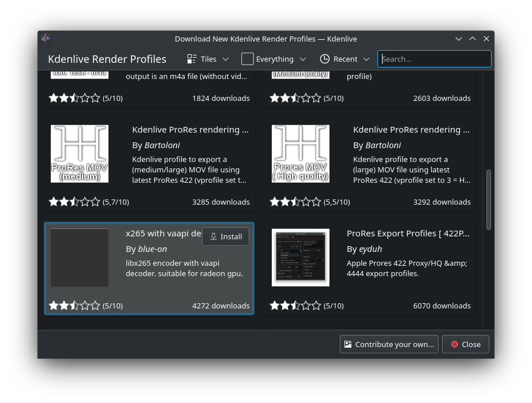Click the partially visible (Medium quality) thumbnail
Viewport: 532px width, 403px height.
pyautogui.click(x=301, y=74)
